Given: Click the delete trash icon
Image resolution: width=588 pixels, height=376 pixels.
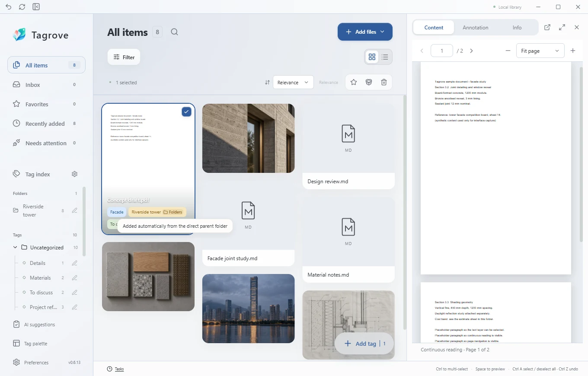Looking at the screenshot, I should tap(384, 82).
